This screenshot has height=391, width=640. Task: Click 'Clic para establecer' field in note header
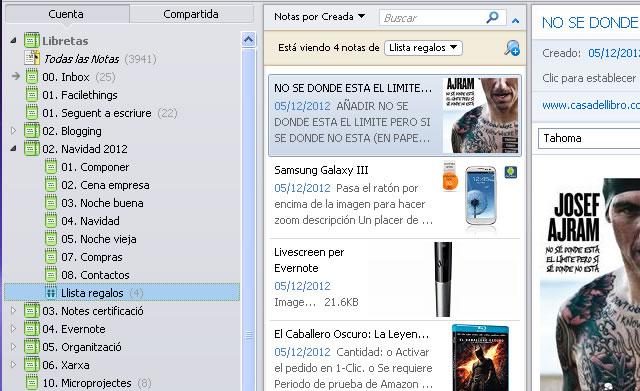point(589,78)
